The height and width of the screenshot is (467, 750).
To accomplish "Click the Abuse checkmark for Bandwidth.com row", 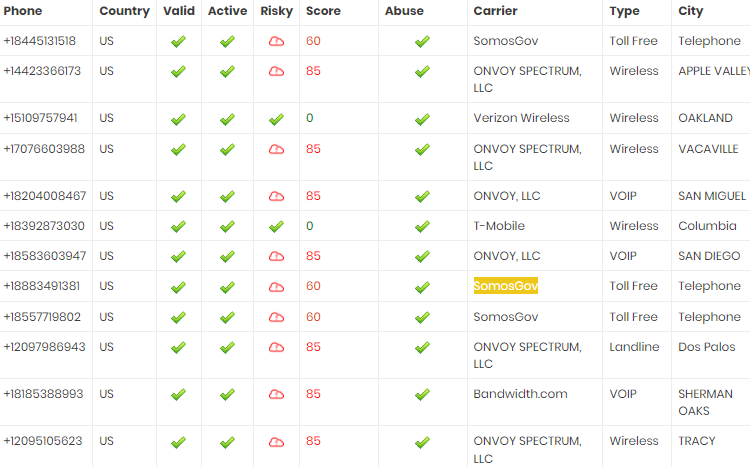I will pyautogui.click(x=422, y=395).
